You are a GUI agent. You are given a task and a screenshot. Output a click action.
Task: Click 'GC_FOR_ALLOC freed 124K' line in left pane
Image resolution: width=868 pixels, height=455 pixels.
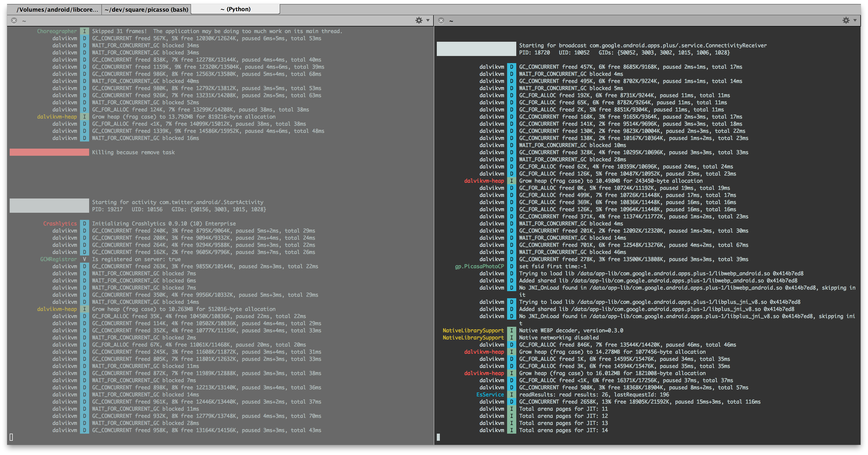click(x=200, y=109)
